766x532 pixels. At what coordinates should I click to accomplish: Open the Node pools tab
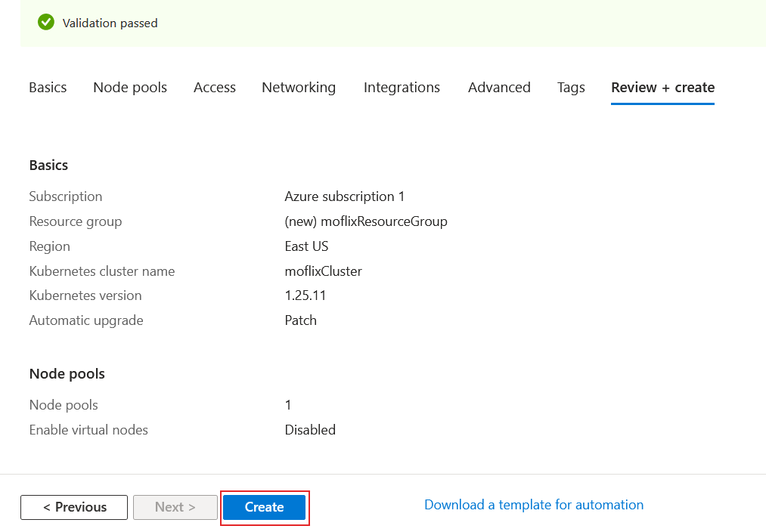(x=129, y=87)
